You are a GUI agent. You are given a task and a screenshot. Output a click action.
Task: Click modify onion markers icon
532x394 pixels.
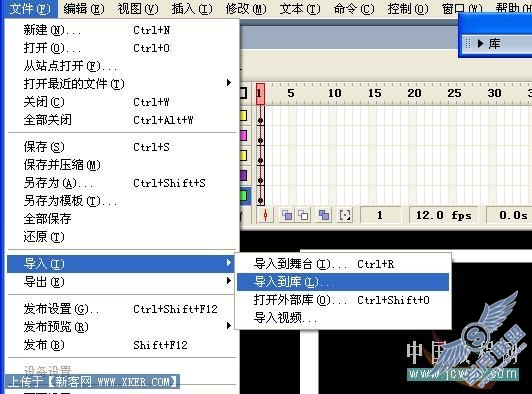pos(345,215)
